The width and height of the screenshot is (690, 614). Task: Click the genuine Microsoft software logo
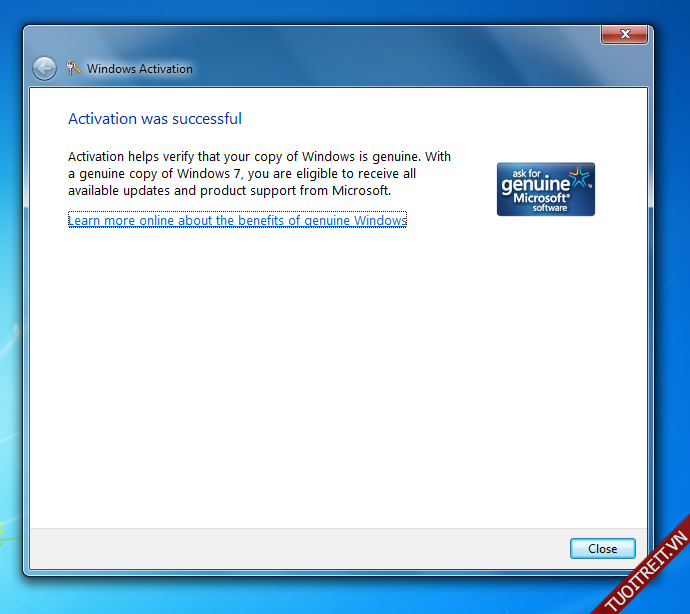point(545,189)
